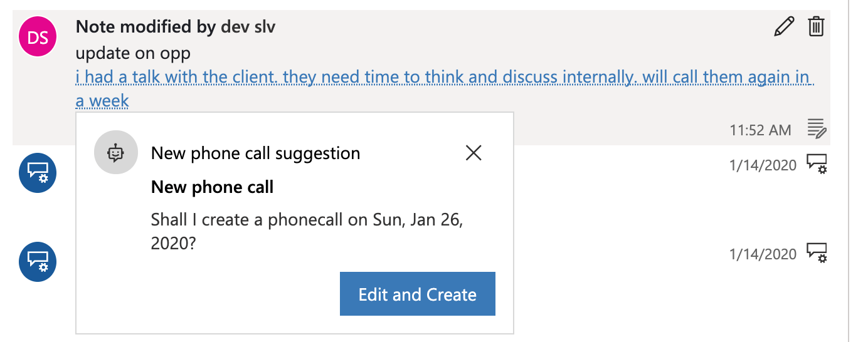The image size is (868, 342).
Task: Click the 'New phone call suggestion' card title
Action: pyautogui.click(x=256, y=153)
